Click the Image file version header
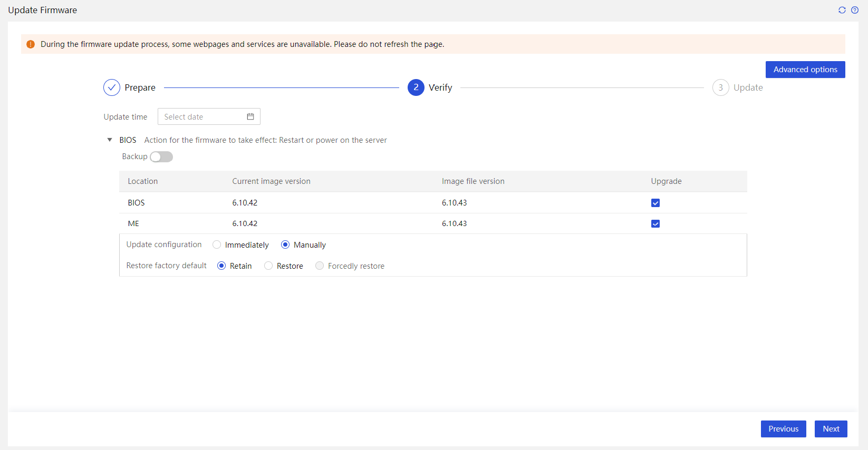Viewport: 868px width, 450px height. tap(473, 181)
